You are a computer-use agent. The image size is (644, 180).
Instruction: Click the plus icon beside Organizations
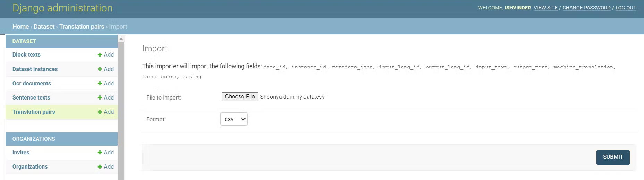[x=100, y=167]
